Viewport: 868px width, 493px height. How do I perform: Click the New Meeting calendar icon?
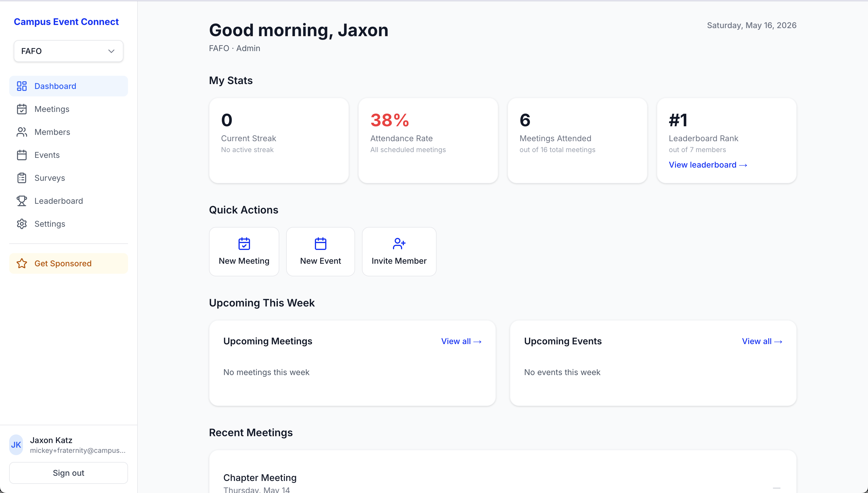click(244, 243)
